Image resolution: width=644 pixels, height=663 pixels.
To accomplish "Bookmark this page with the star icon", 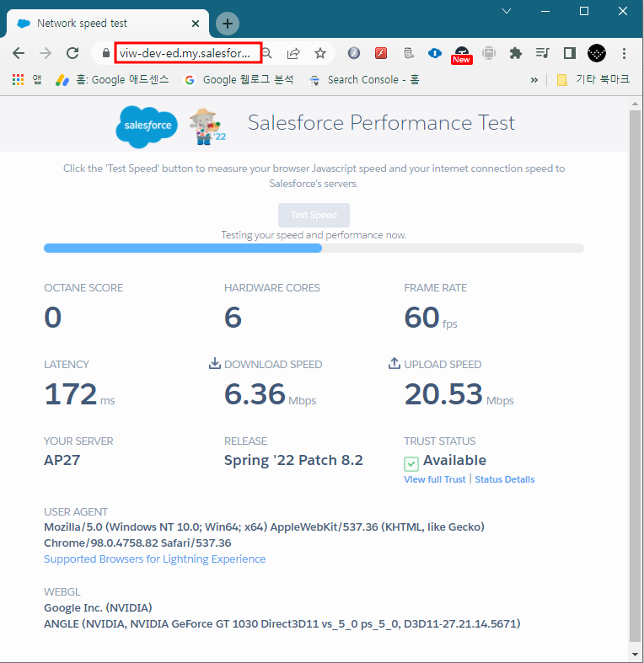I will 320,53.
